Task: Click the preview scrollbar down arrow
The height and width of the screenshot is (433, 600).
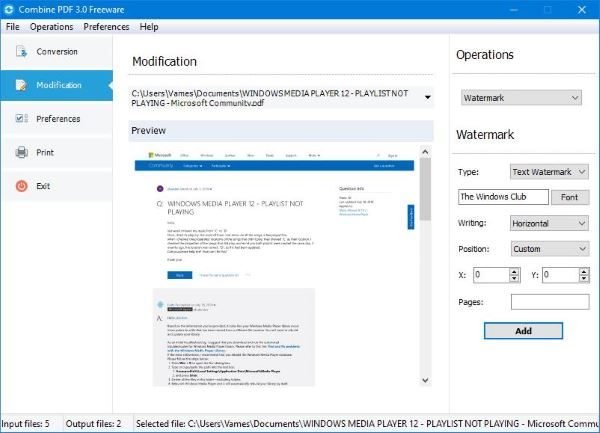Action: coord(425,380)
